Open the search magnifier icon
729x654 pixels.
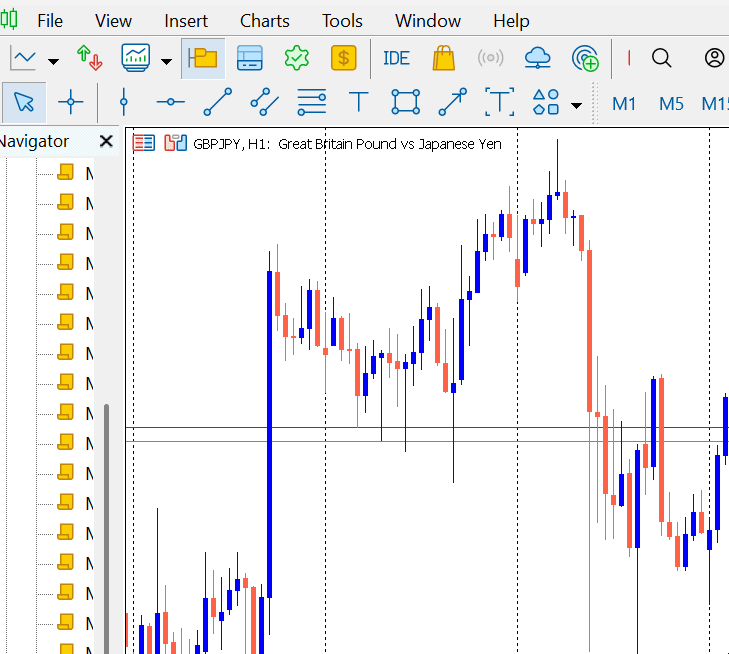tap(662, 58)
